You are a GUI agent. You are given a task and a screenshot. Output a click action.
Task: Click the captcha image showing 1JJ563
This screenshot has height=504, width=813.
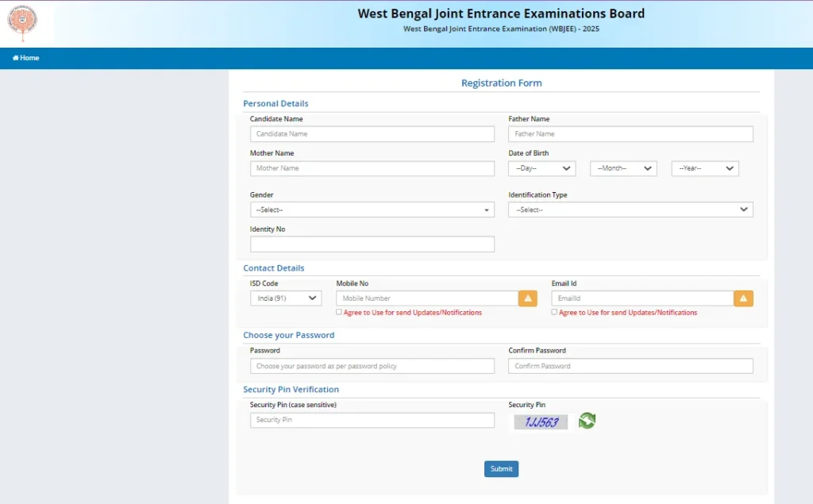coord(541,422)
